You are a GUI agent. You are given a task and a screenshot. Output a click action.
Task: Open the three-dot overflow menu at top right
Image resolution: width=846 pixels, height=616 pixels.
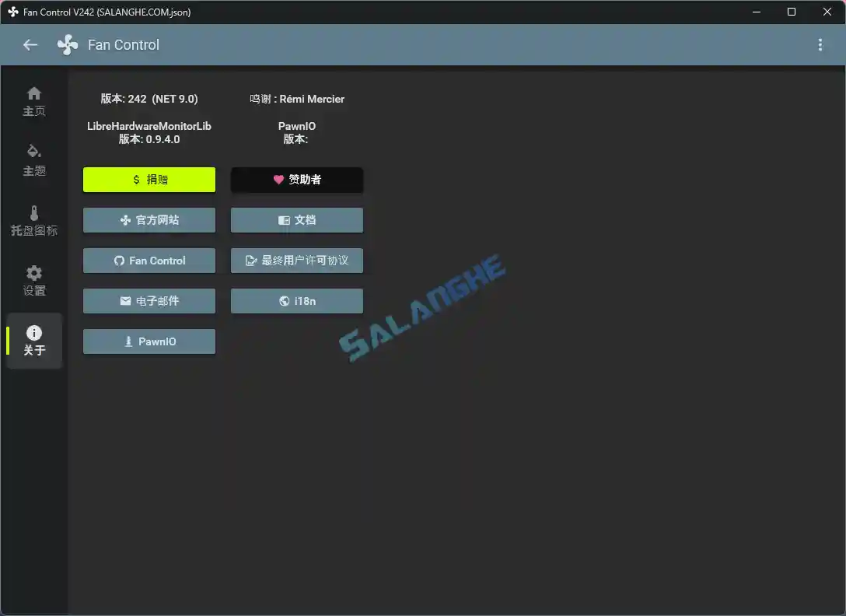coord(820,44)
